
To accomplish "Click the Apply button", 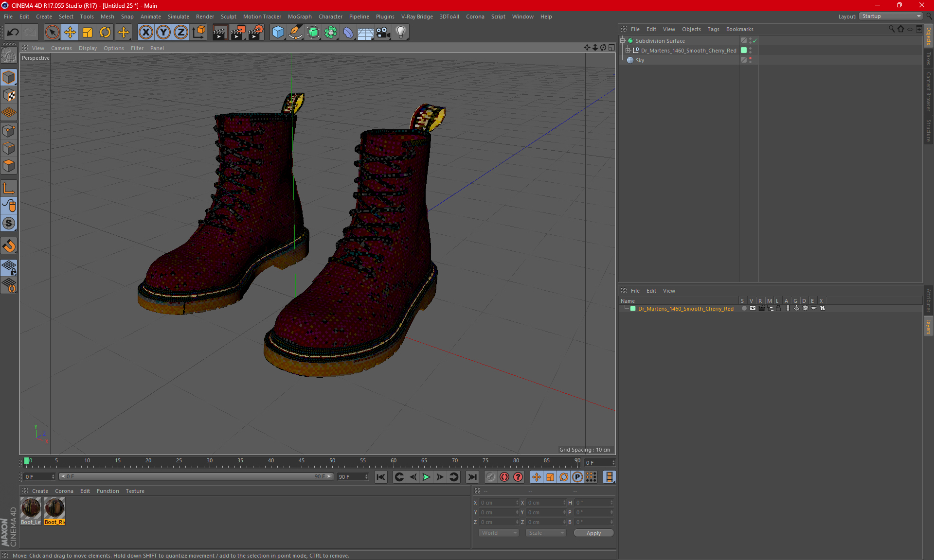I will 593,533.
